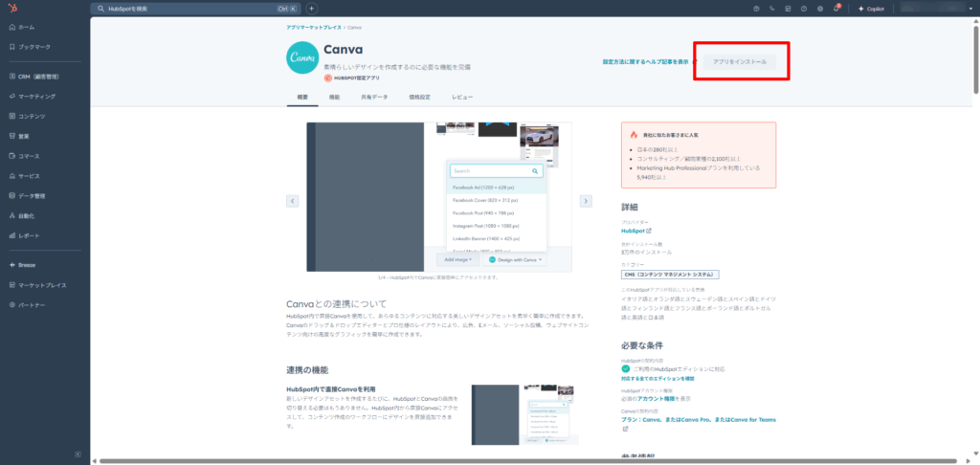
Task: Switch to the 機能 tab
Action: point(334,98)
